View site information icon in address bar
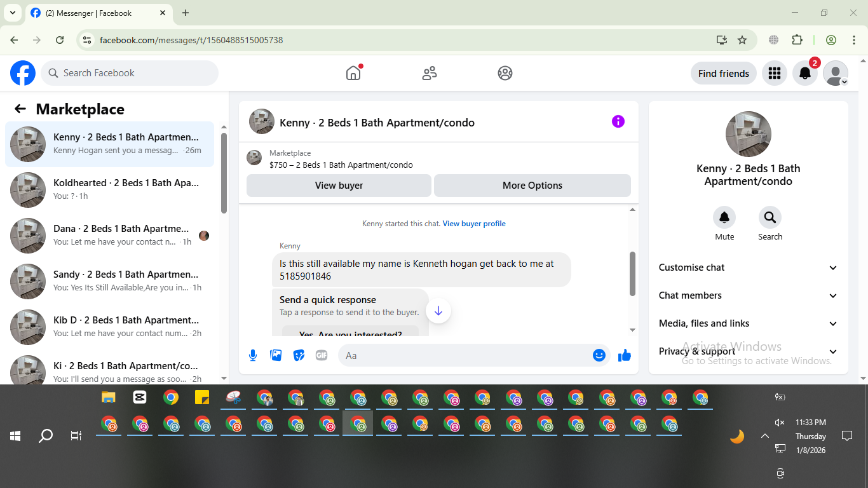This screenshot has width=868, height=488. [88, 40]
